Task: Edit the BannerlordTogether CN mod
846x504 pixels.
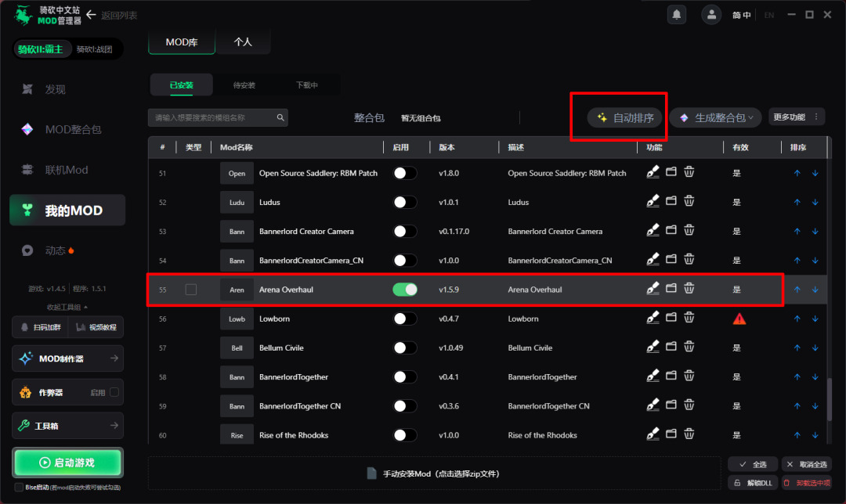Action: pos(653,405)
